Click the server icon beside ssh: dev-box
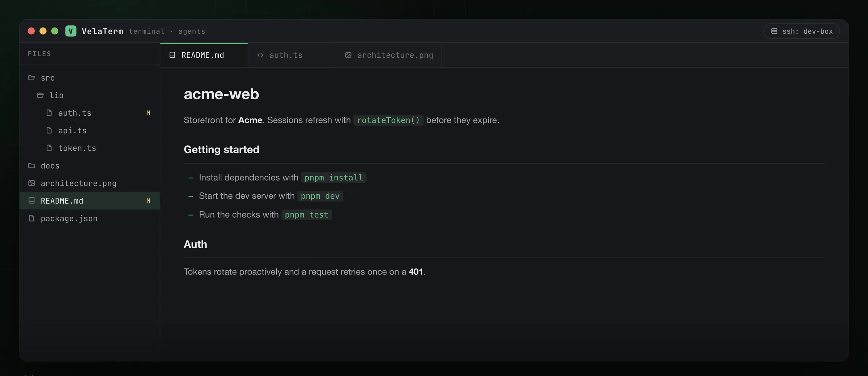 pos(774,31)
